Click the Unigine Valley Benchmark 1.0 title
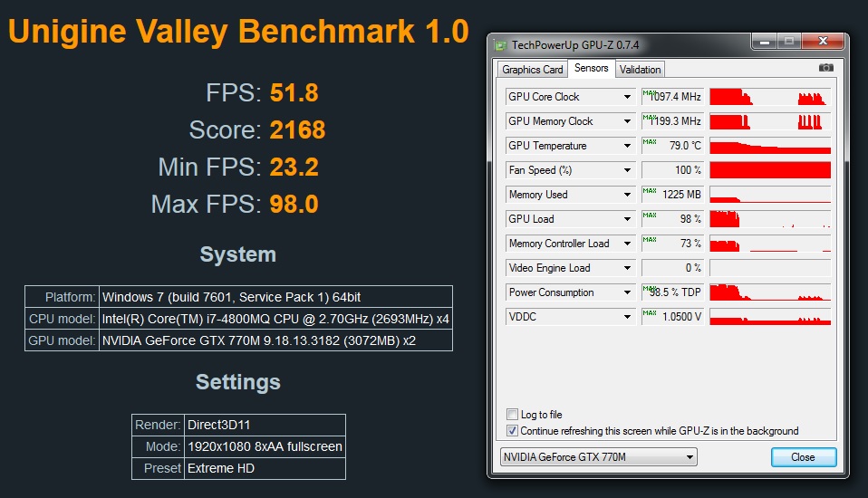 click(238, 32)
